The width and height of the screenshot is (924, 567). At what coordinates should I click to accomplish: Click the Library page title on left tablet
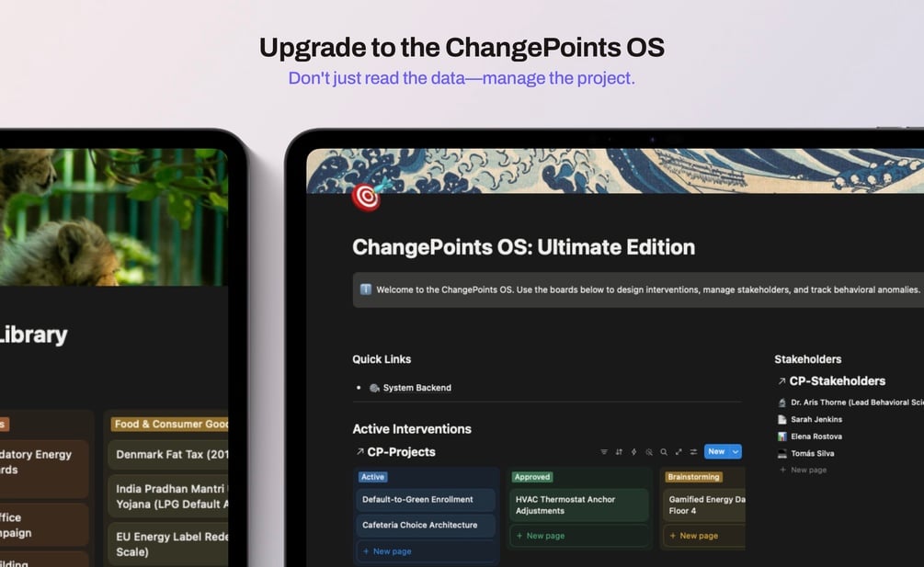coord(34,335)
